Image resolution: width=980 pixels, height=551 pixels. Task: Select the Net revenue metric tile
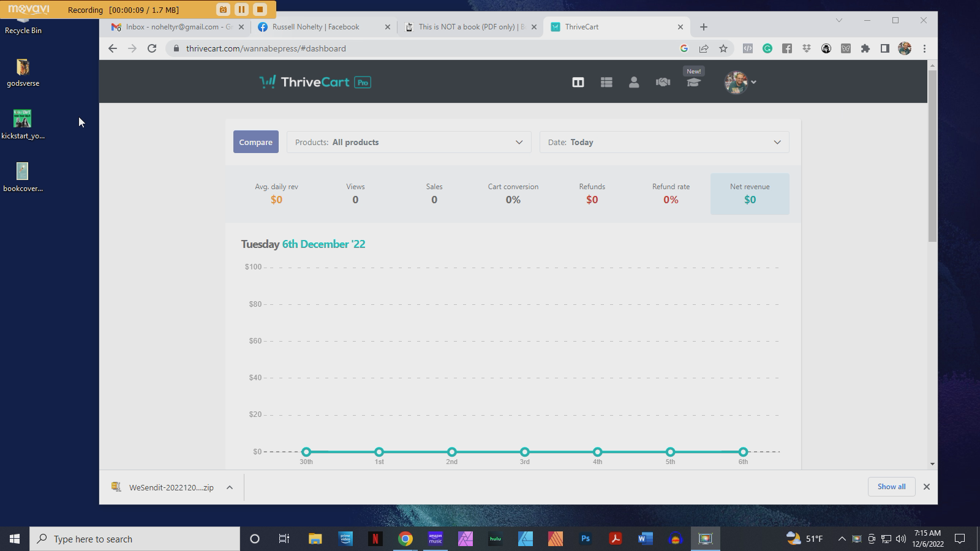click(750, 193)
